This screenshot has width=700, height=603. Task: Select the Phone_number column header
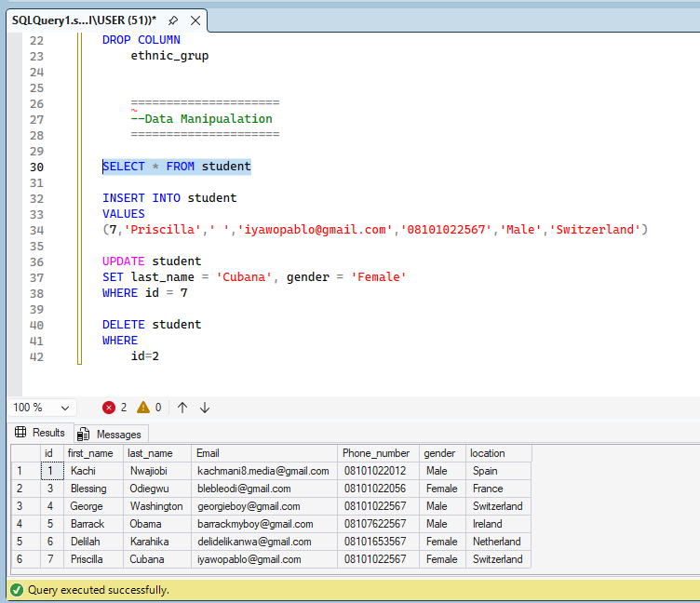coord(379,453)
